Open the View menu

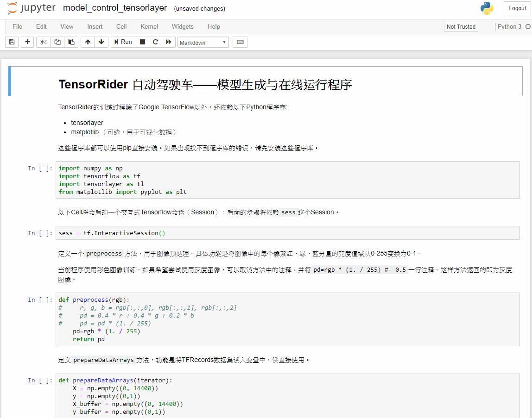click(67, 26)
